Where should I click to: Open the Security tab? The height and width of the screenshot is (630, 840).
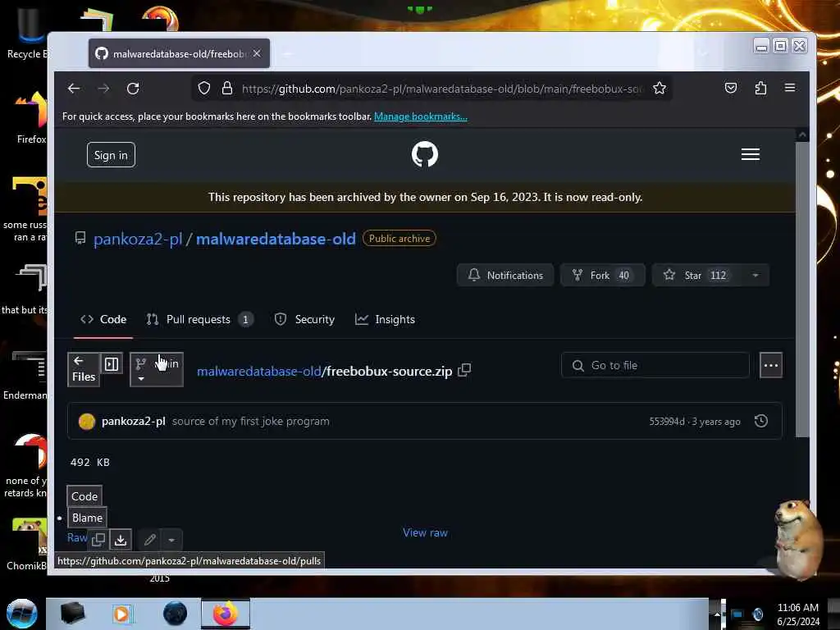tap(304, 319)
